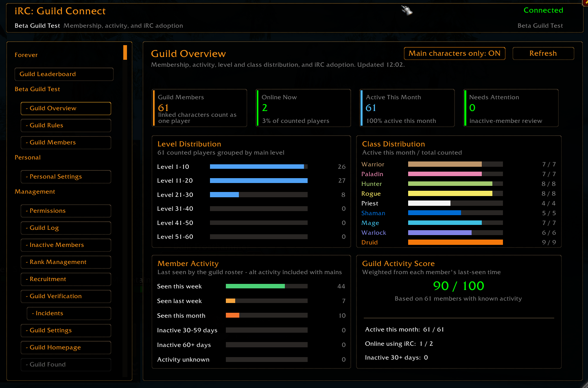Open Rank Management
Screen dimensions: 588x388
coord(66,262)
